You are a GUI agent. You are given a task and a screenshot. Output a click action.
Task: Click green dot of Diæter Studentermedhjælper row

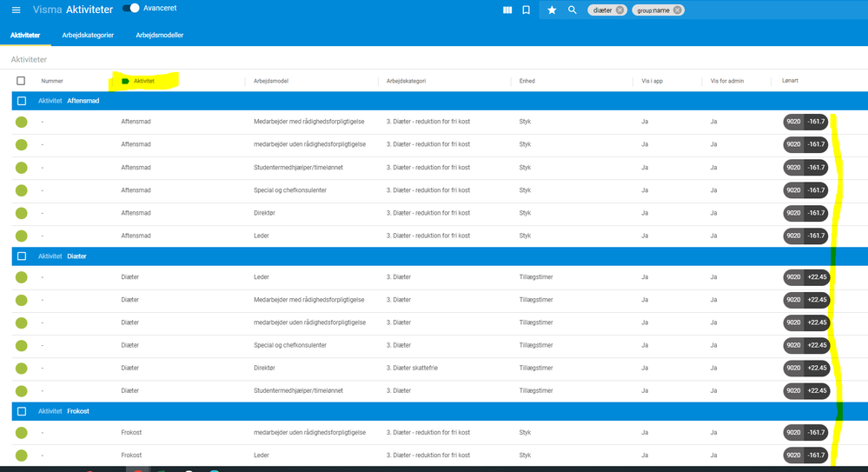tap(22, 391)
